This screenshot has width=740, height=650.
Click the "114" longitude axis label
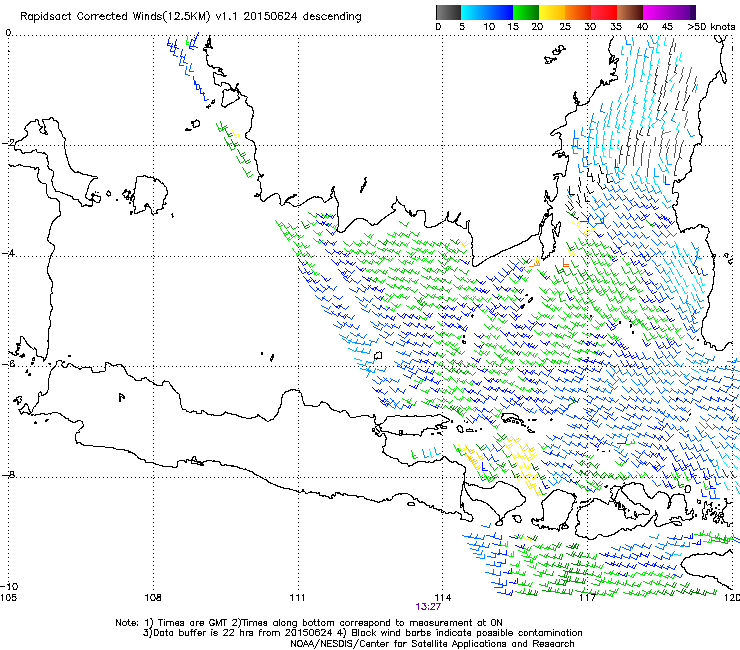443,598
